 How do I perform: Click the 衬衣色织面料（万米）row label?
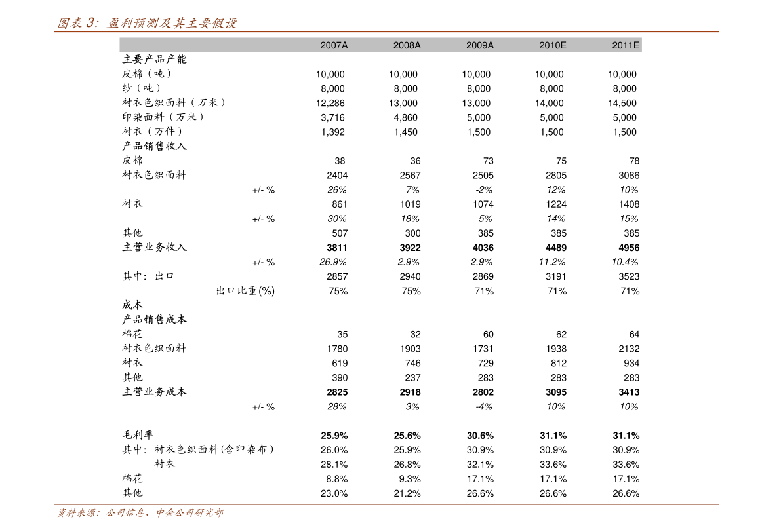click(174, 102)
